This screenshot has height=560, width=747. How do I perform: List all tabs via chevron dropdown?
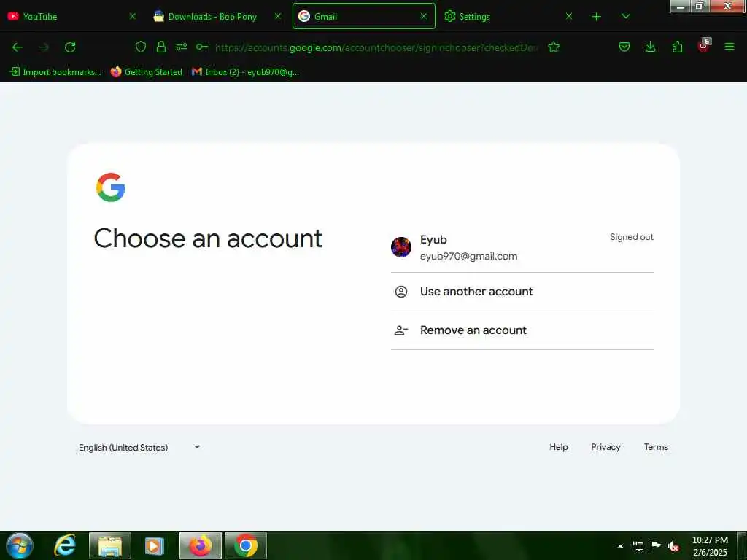coord(626,16)
